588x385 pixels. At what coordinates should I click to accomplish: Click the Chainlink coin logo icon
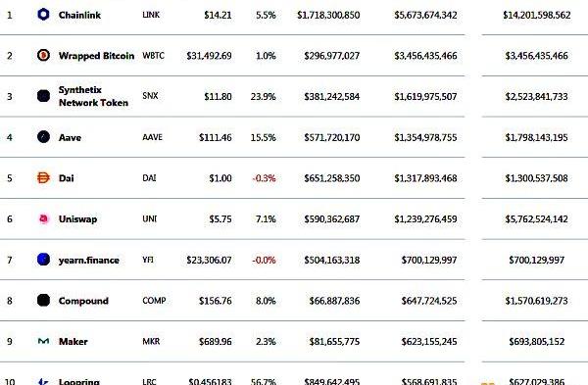(x=43, y=15)
